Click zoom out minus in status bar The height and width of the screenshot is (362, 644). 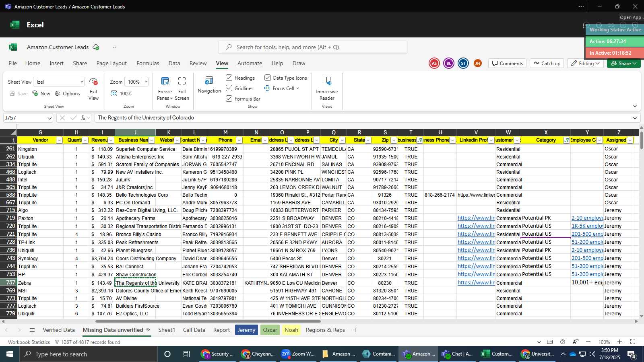(588, 342)
